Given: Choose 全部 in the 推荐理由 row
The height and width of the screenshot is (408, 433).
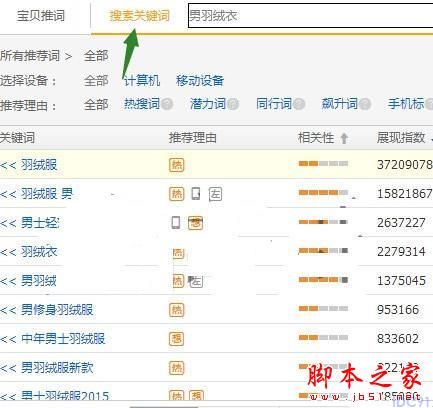Looking at the screenshot, I should point(96,105).
